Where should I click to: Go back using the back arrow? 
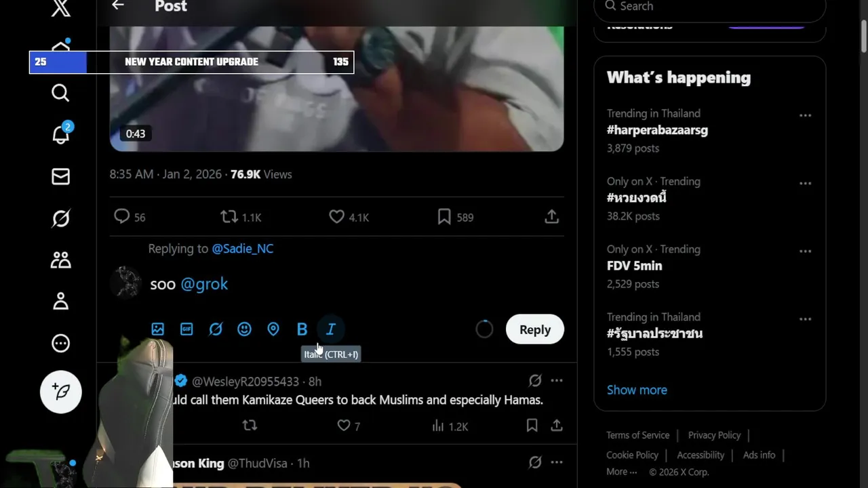point(118,6)
